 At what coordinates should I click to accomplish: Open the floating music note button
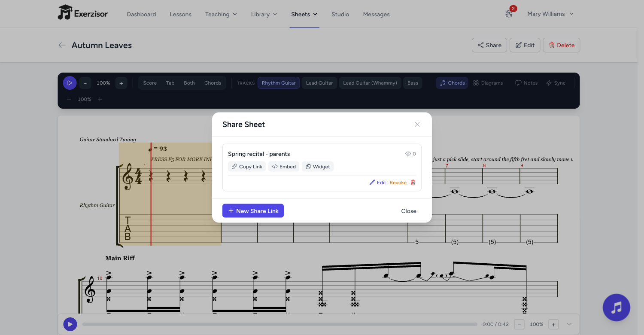[617, 308]
